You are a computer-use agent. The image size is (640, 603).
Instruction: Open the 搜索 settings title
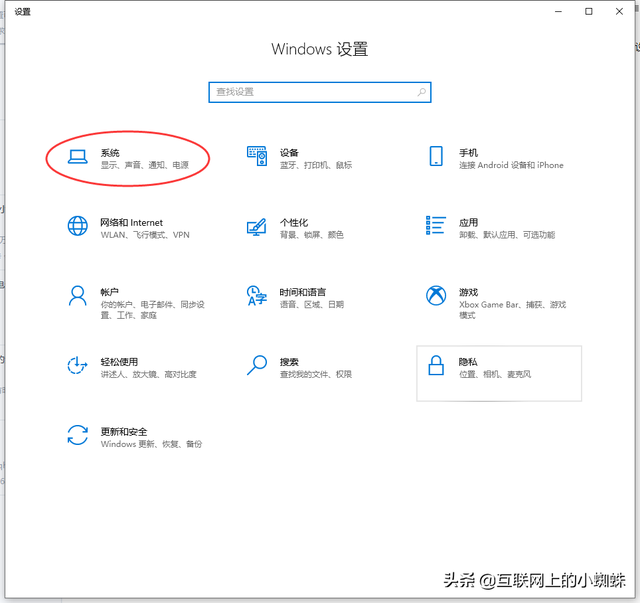point(289,362)
